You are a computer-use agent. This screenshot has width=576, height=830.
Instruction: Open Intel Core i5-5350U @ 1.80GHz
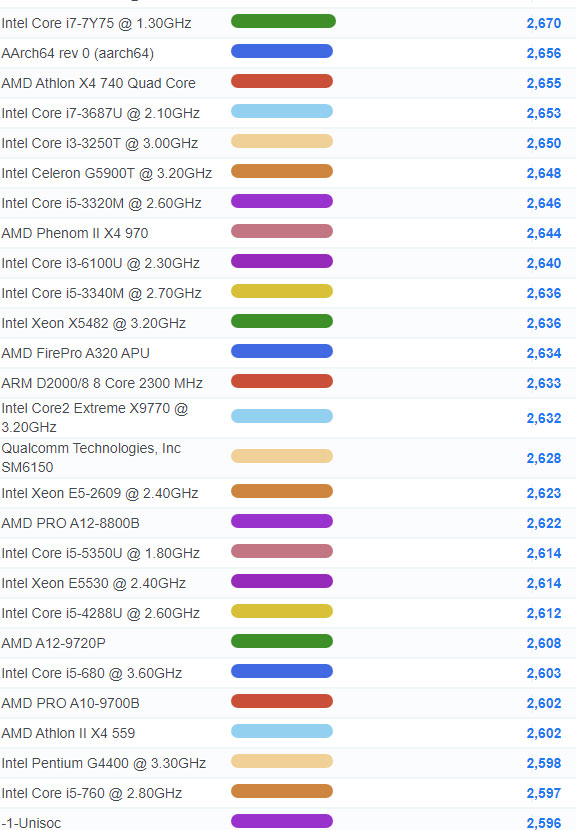pyautogui.click(x=101, y=553)
